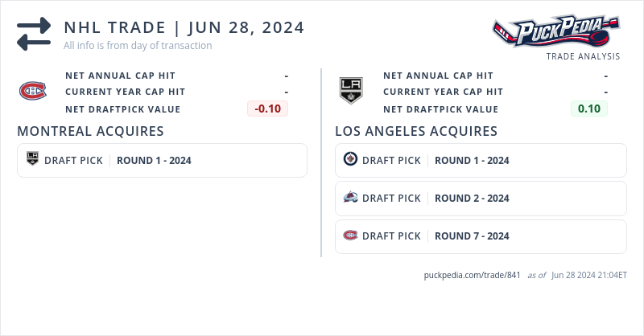Click the Los Angeles Acquires heading

pyautogui.click(x=416, y=131)
